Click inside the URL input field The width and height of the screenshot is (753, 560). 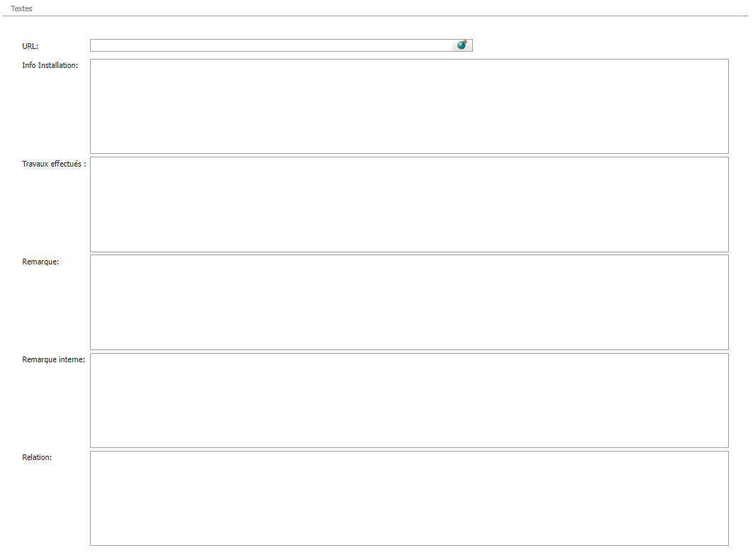(x=272, y=45)
